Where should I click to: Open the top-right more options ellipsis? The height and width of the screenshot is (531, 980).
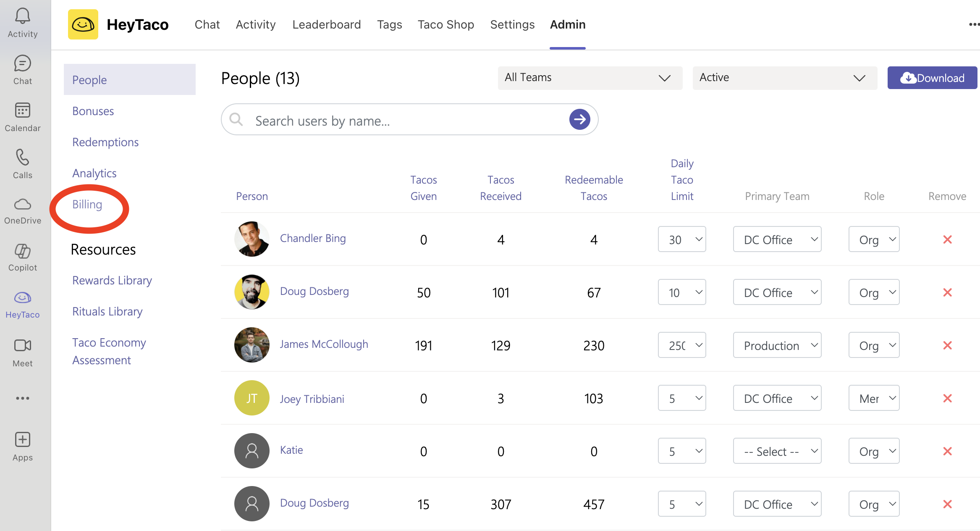(974, 24)
